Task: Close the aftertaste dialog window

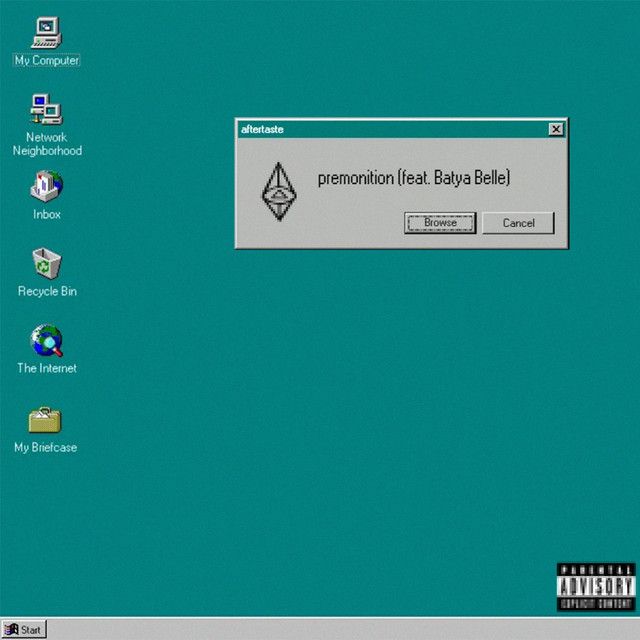Action: point(556,129)
